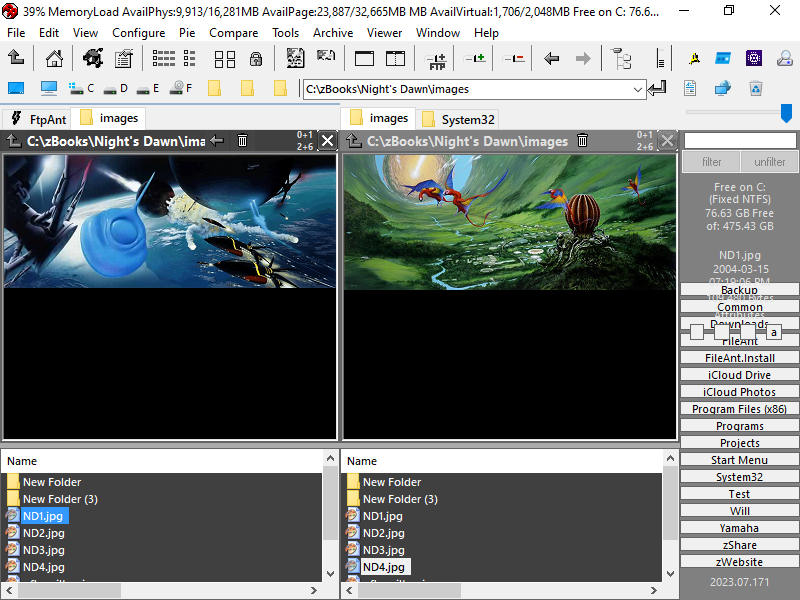Open the Configure menu

point(138,33)
